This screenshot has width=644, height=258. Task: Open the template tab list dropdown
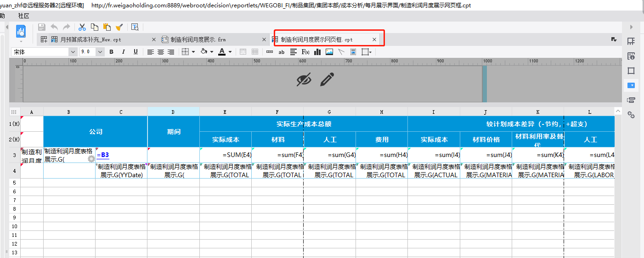click(614, 39)
